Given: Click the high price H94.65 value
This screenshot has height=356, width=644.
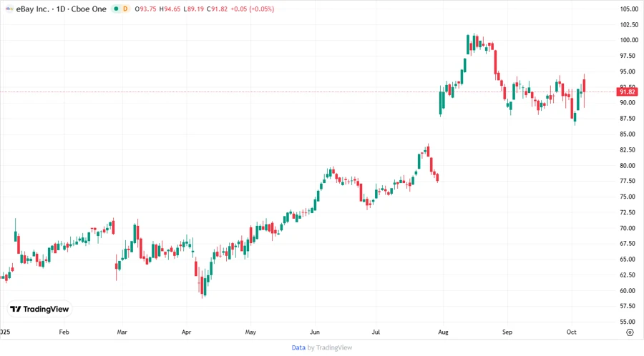Looking at the screenshot, I should coord(170,9).
